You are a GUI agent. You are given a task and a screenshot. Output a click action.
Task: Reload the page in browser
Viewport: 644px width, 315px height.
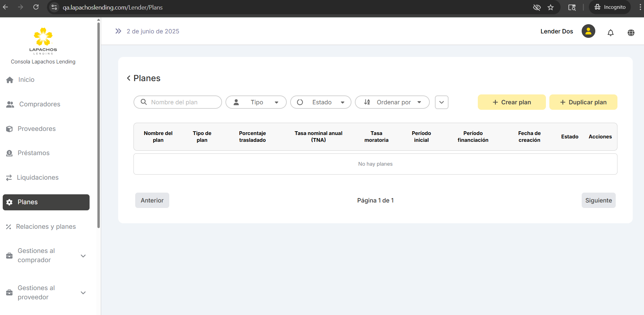(36, 7)
